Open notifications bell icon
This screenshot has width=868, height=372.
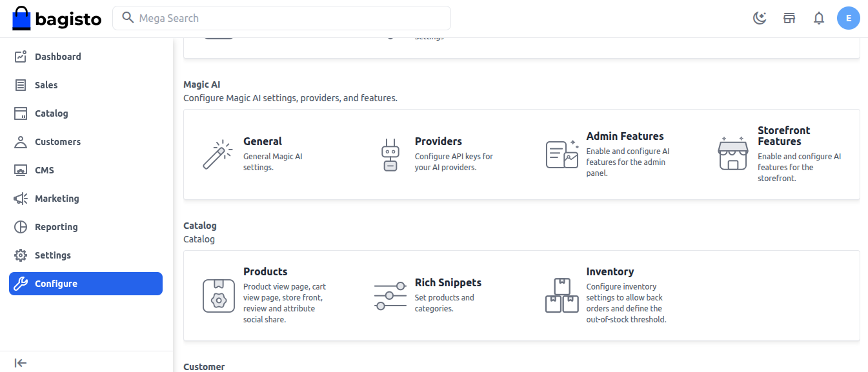click(819, 18)
